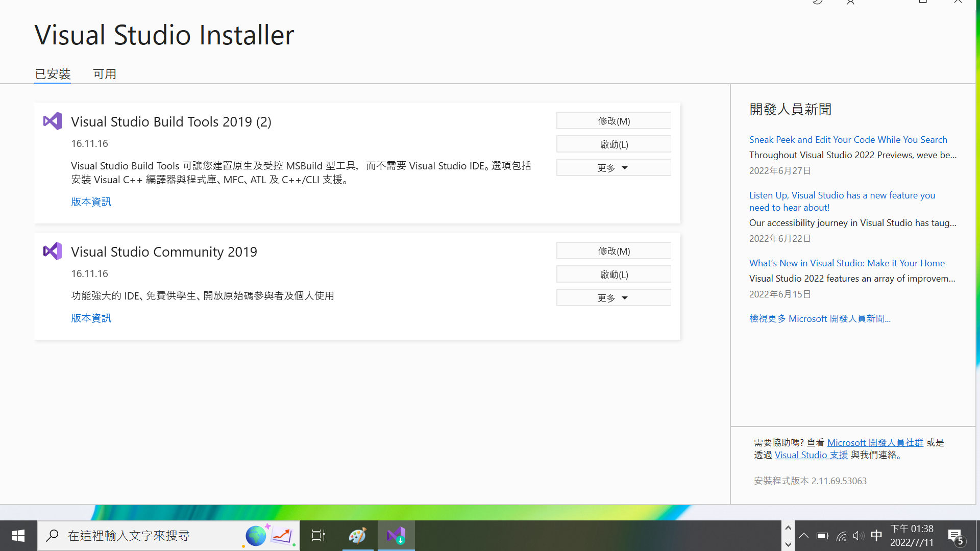This screenshot has width=980, height=551.
Task: Open the Visual Studio 支援 link
Action: [x=811, y=455]
